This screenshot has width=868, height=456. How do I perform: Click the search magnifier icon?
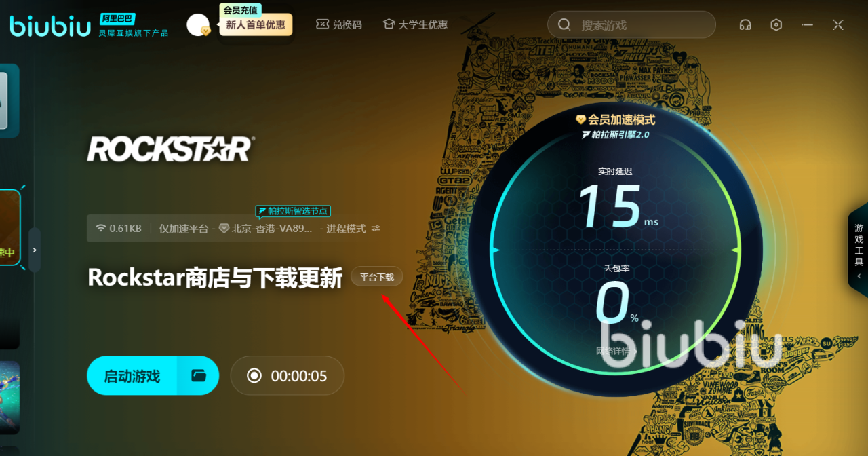564,25
